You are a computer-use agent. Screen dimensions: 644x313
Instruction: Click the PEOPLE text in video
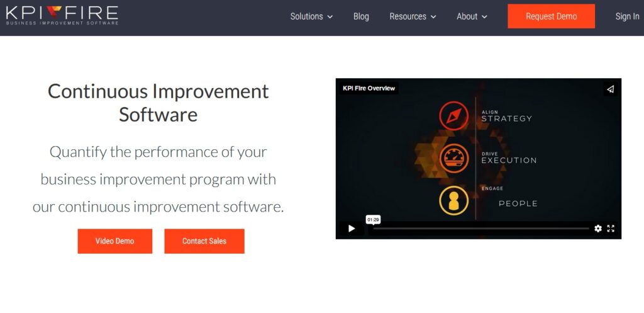click(518, 203)
